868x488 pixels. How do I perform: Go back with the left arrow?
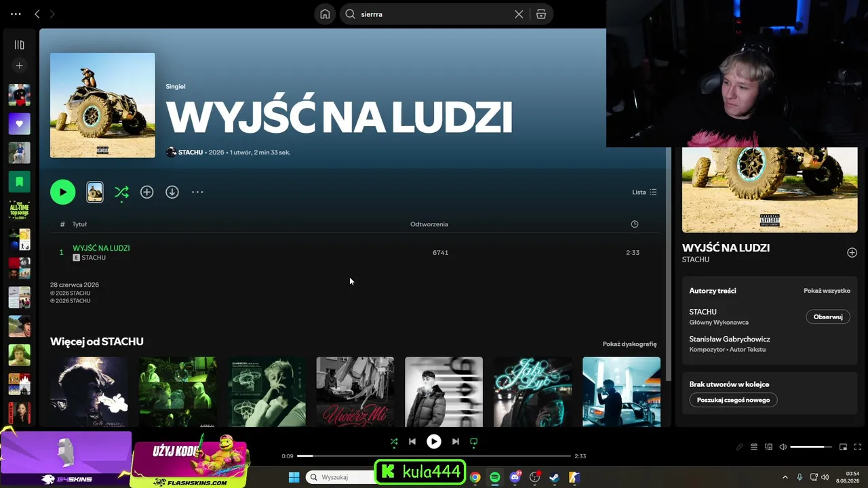click(37, 14)
